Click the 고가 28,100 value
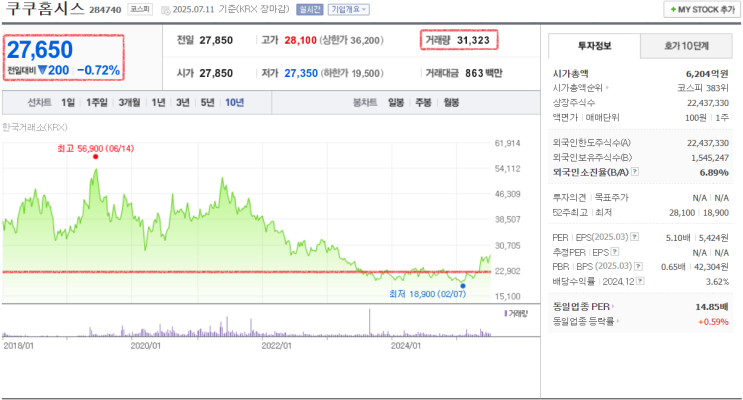The image size is (743, 400). point(300,40)
